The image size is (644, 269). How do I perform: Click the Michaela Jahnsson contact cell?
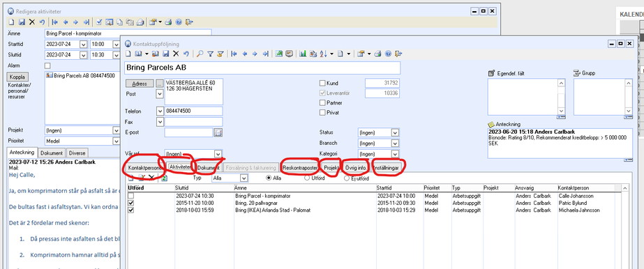(580, 210)
